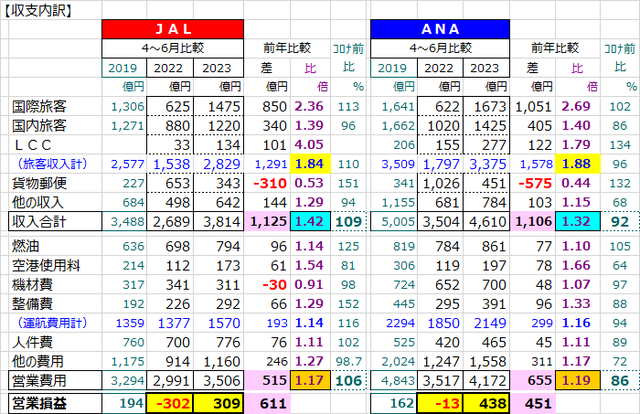This screenshot has width=640, height=414.
Task: Click the JAL yellow ratio cell 1.84
Action: (310, 164)
